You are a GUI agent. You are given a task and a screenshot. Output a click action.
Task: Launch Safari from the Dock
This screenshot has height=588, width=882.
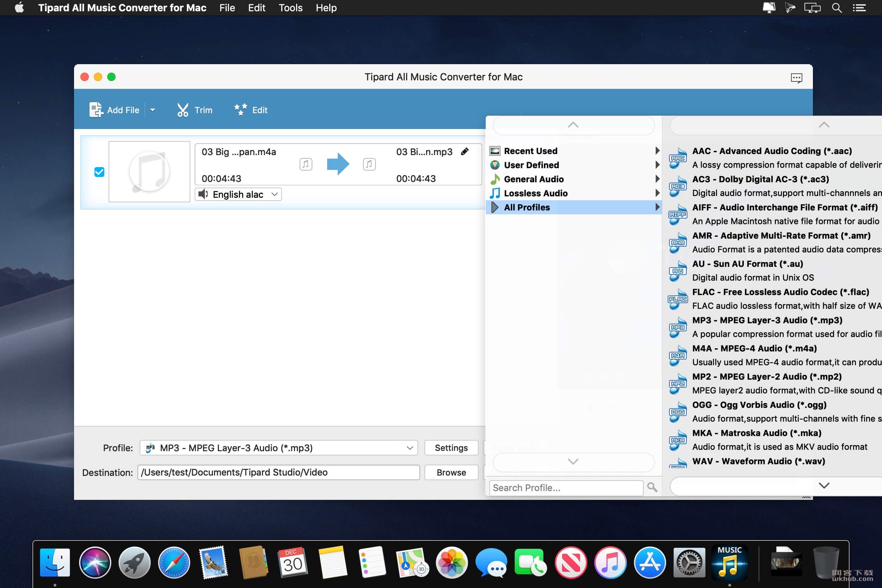[174, 563]
